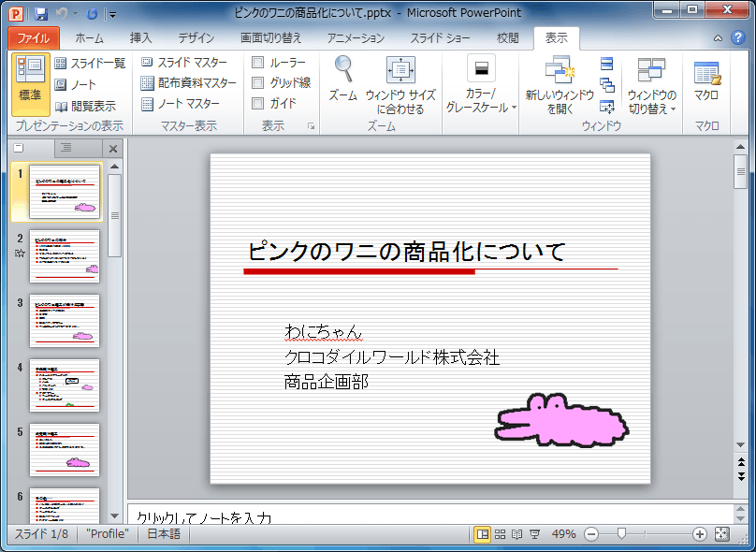Minimize the ribbon with the chevron
The height and width of the screenshot is (552, 756).
[x=718, y=38]
